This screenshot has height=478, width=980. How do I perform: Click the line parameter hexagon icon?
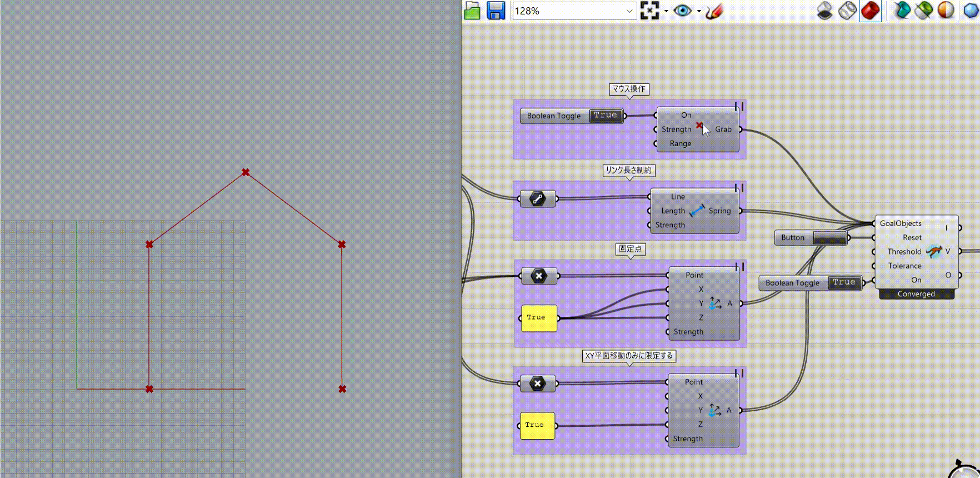pos(537,198)
